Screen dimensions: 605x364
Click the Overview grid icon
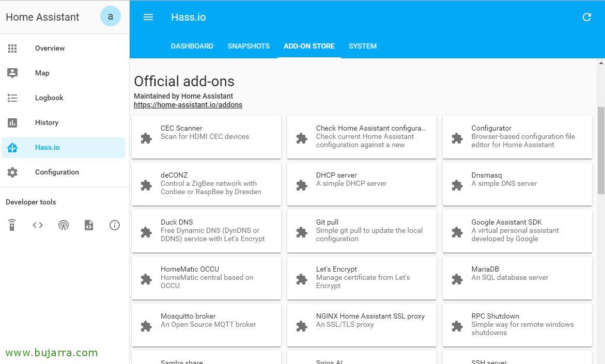click(12, 48)
